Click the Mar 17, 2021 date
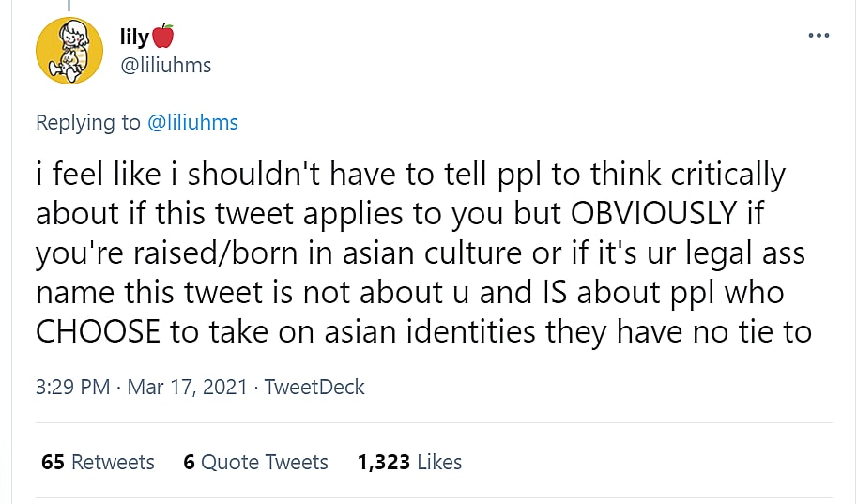857x504 pixels. click(188, 387)
